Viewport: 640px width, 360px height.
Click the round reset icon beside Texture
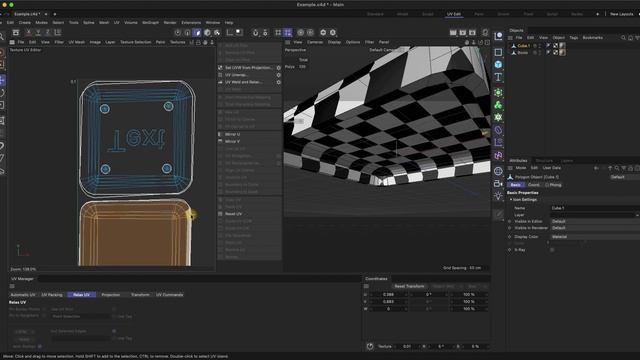coord(370,346)
